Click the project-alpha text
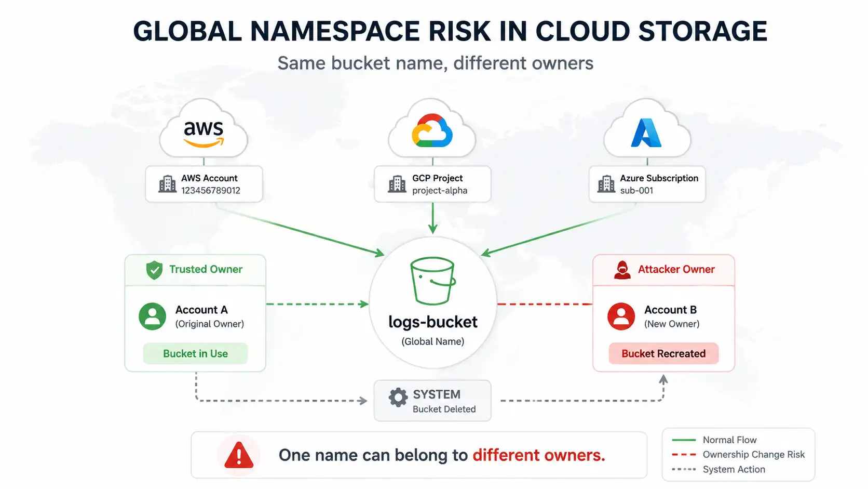 440,191
